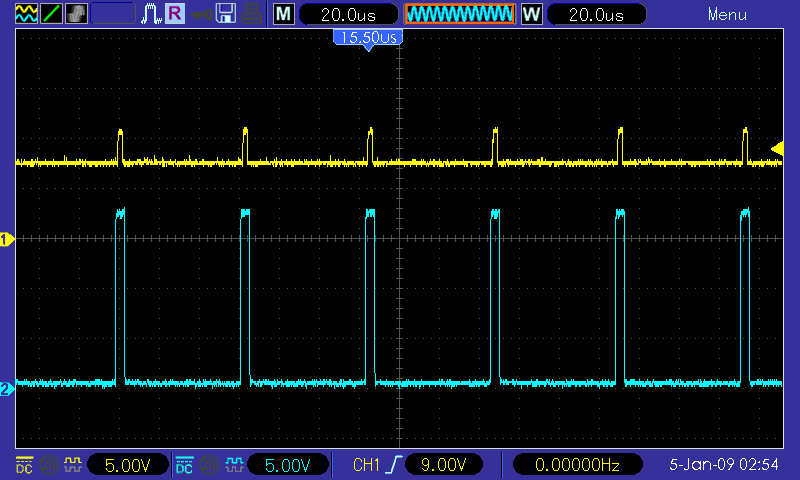Click the 15.50us trigger position marker

coord(368,39)
